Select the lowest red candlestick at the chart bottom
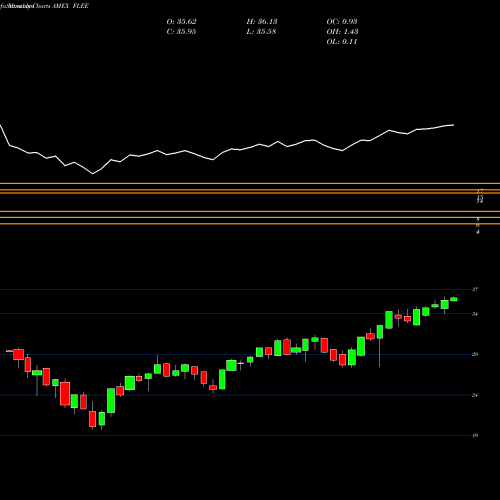 tap(92, 419)
